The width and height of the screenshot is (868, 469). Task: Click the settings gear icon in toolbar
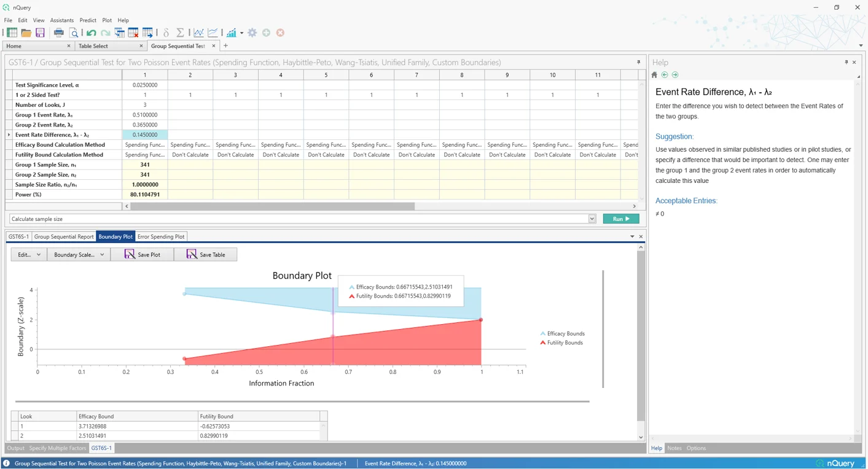252,33
